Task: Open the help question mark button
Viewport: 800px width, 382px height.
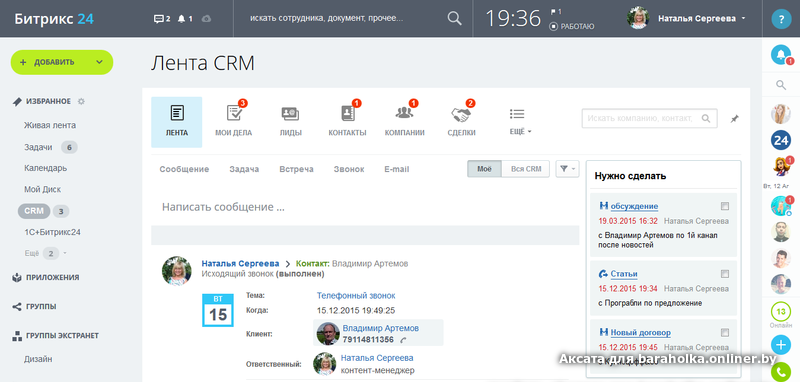Action: pyautogui.click(x=781, y=19)
